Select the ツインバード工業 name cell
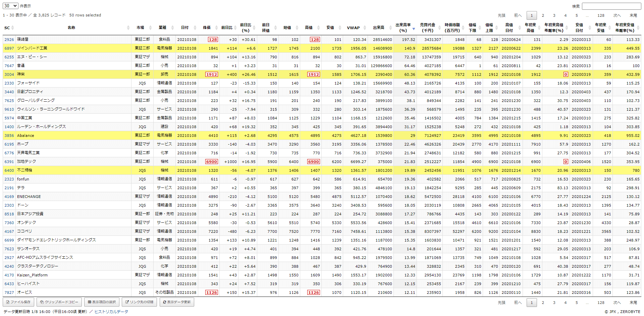Viewport: 644px width, 316px height. (x=73, y=48)
